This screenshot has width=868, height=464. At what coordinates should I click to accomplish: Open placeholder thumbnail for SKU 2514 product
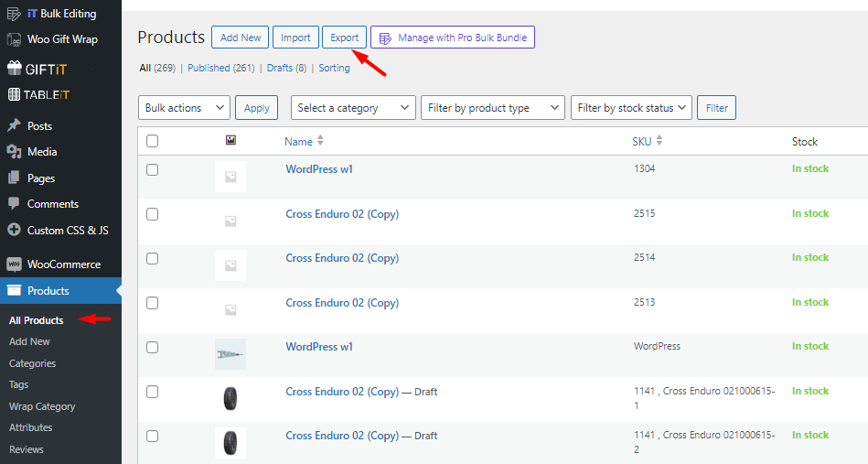click(x=230, y=265)
